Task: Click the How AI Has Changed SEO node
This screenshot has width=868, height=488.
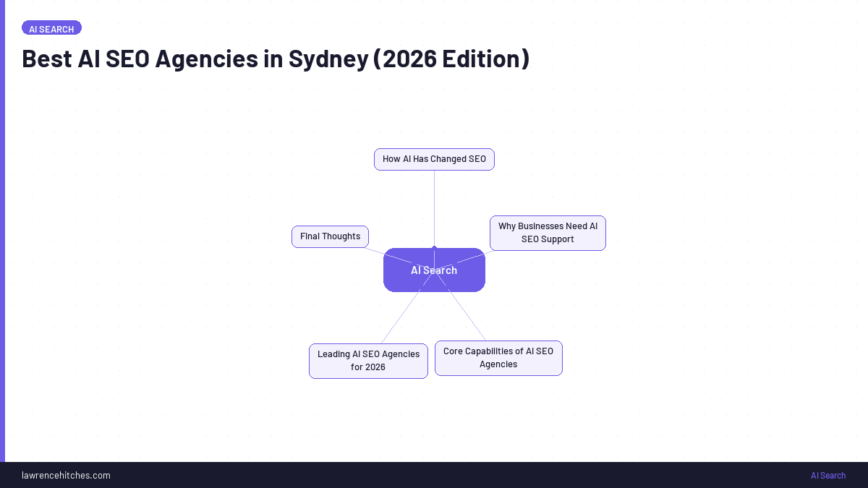Action: pos(434,159)
